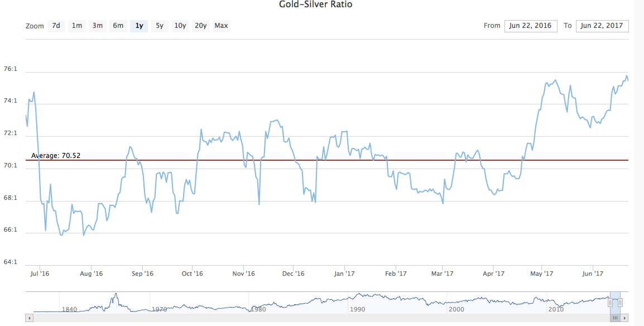
Task: Click the To label text
Action: (568, 26)
